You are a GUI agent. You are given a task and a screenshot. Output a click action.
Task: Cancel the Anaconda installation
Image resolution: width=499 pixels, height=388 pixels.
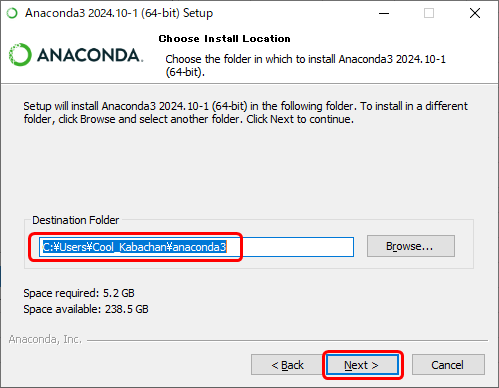point(448,365)
